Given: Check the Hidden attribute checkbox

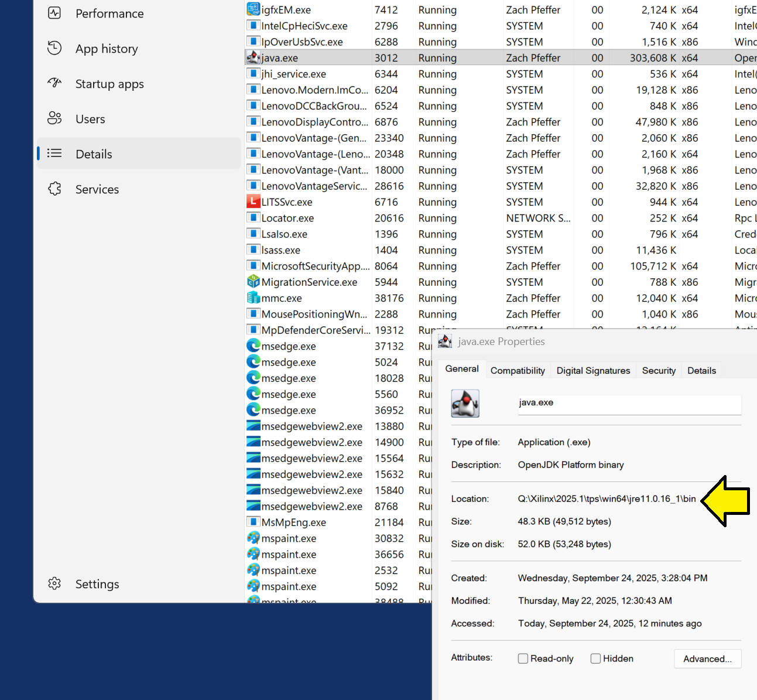Looking at the screenshot, I should coord(595,658).
